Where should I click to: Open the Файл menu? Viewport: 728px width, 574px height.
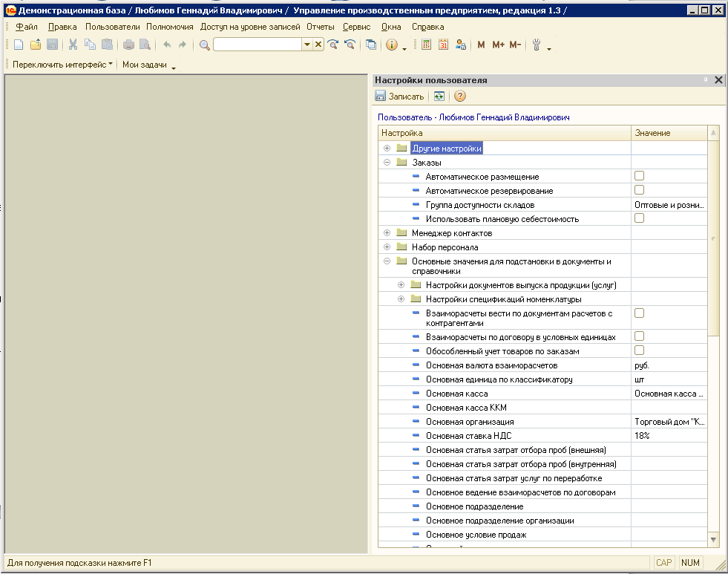pyautogui.click(x=27, y=27)
